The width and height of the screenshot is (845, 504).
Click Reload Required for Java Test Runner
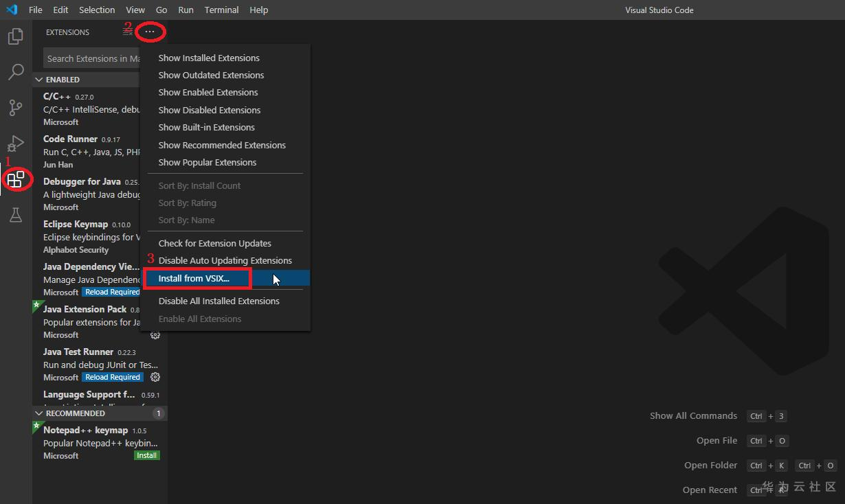113,377
